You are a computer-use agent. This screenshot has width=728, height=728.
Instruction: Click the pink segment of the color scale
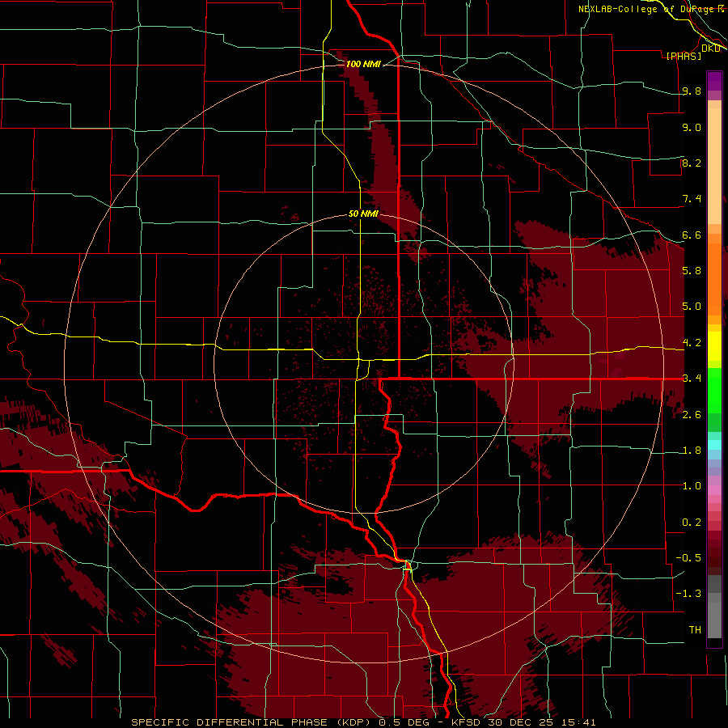pos(714,490)
